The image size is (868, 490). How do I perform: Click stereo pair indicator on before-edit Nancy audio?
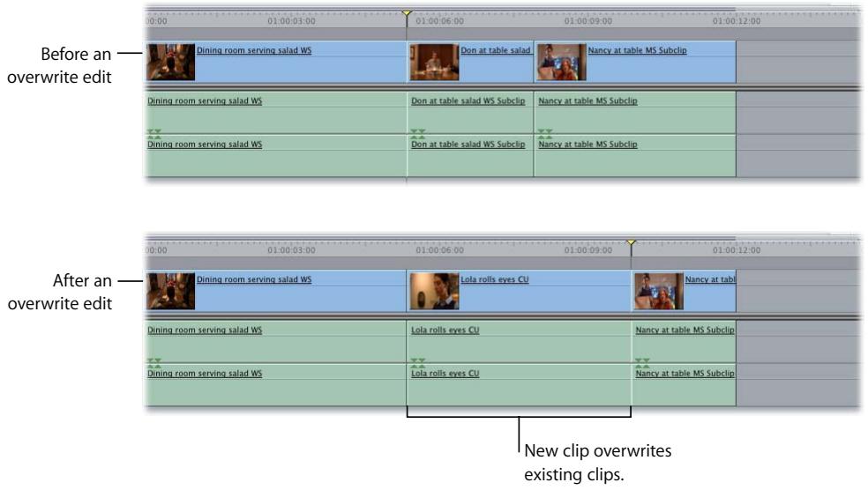pyautogui.click(x=545, y=133)
